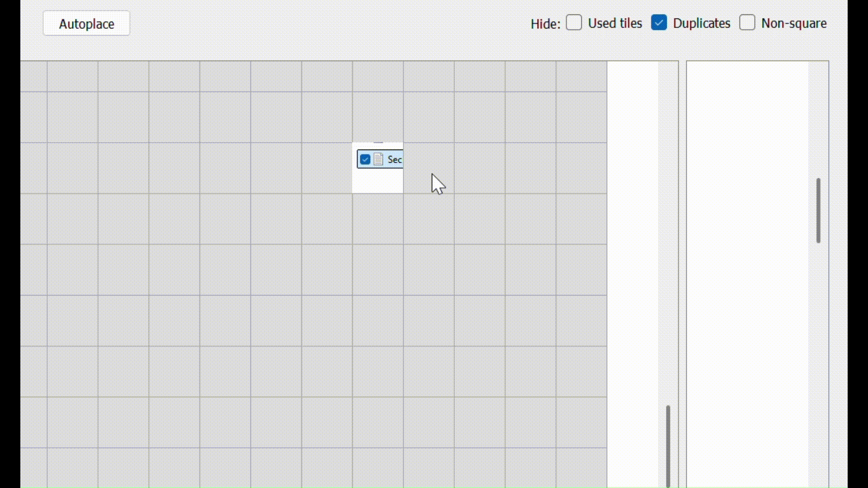Select the empty grid cell directly below the placed tile
Viewport: 868px width, 488px height.
point(377,219)
